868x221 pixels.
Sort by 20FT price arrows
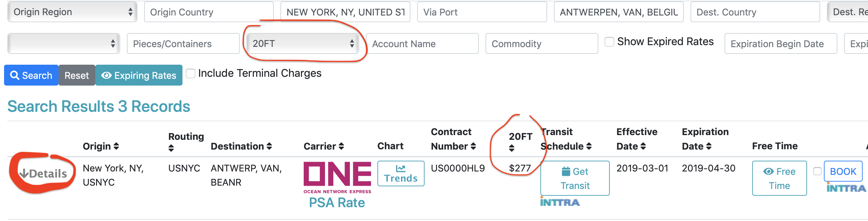[511, 148]
